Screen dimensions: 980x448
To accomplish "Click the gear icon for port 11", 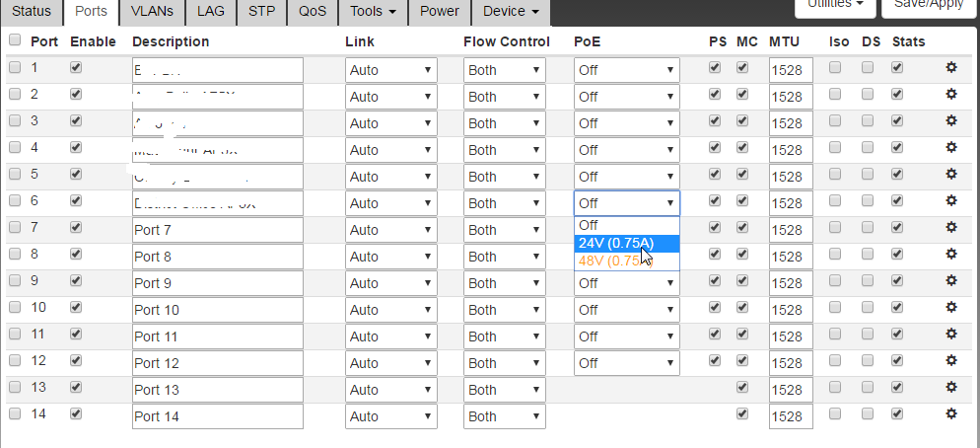I will 951,335.
